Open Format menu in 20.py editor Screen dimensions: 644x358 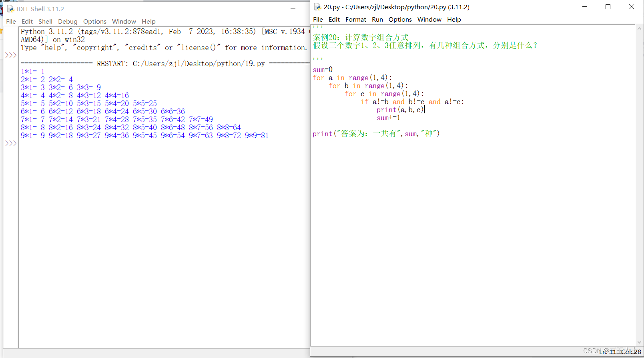[356, 19]
